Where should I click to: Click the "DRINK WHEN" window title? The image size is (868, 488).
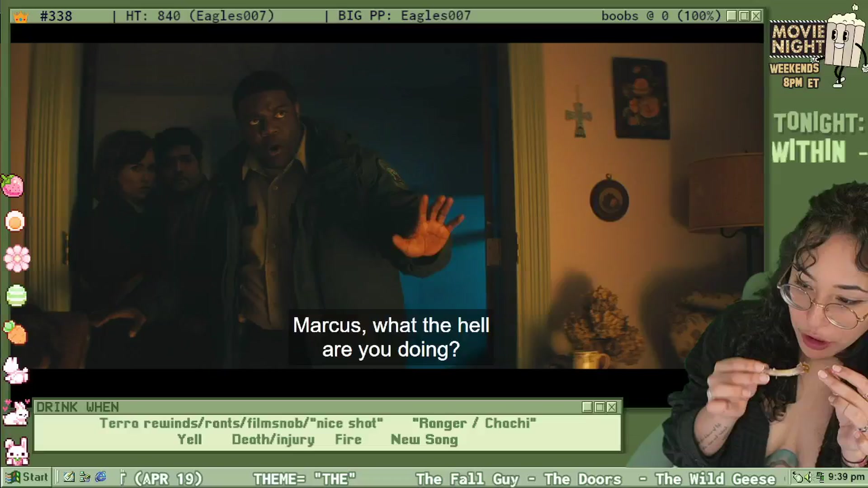[78, 407]
